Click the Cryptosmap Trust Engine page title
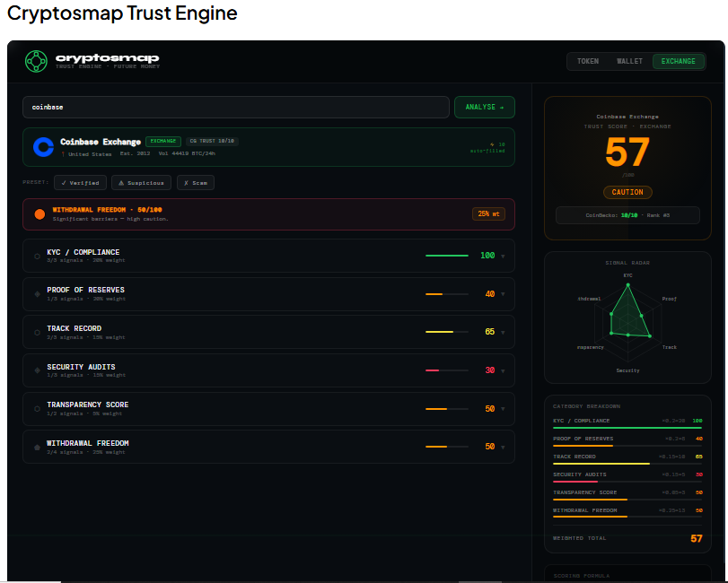The height and width of the screenshot is (583, 728). pos(122,13)
